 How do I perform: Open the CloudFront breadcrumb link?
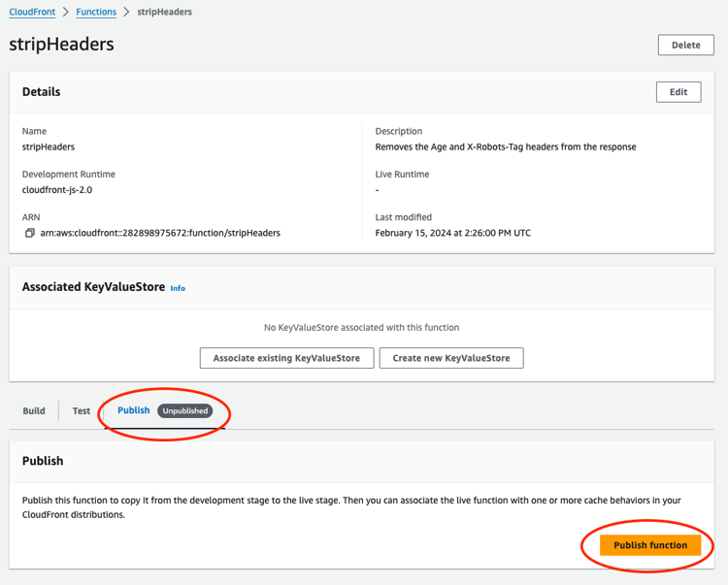(32, 12)
